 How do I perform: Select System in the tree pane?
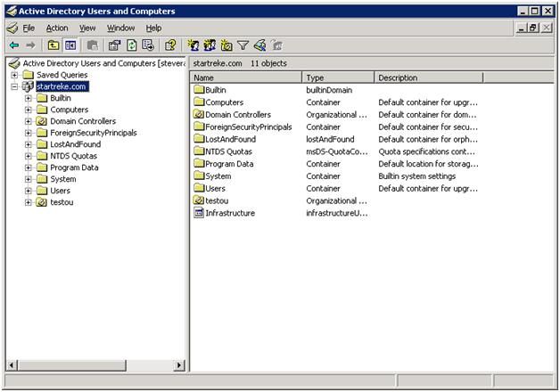[62, 179]
